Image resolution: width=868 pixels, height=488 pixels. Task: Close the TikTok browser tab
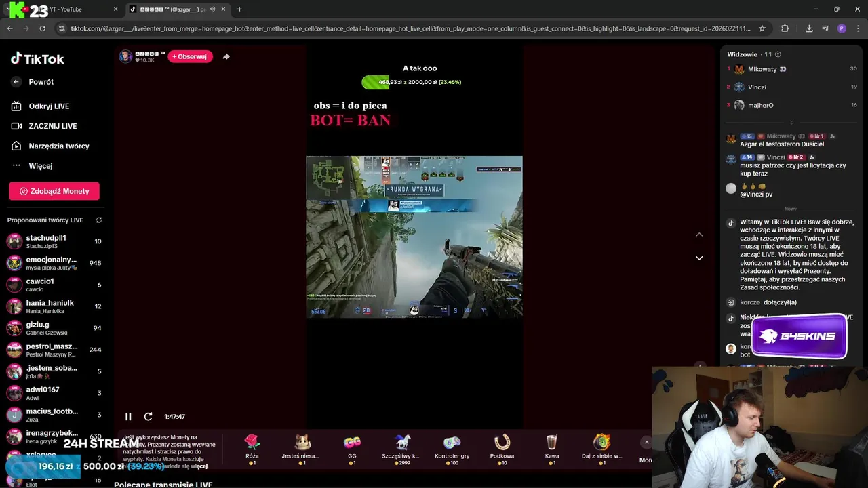(x=224, y=9)
